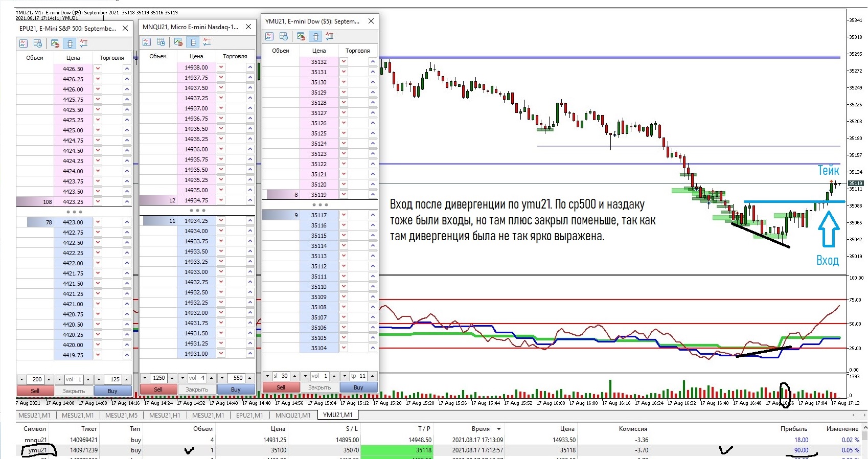Increase the tp 11 value in YMU21
Screen dimensions: 868x459
coord(373,376)
